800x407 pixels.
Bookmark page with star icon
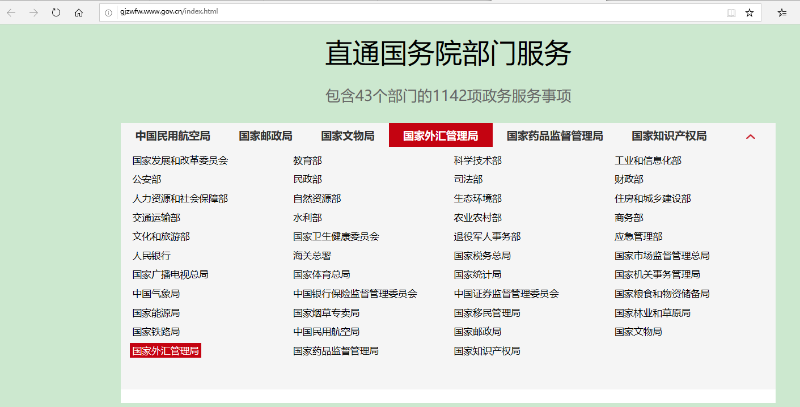coord(749,12)
